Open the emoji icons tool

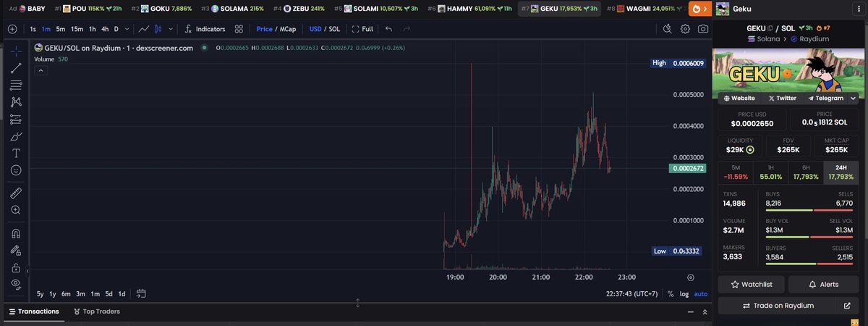click(x=16, y=170)
